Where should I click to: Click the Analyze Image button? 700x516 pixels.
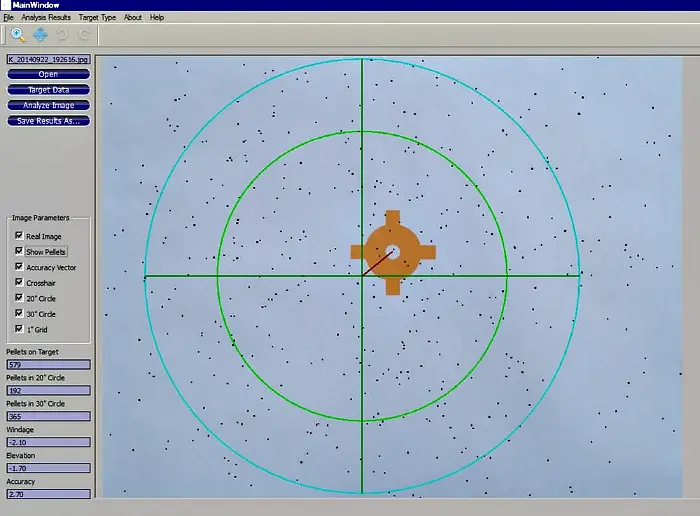[x=48, y=105]
